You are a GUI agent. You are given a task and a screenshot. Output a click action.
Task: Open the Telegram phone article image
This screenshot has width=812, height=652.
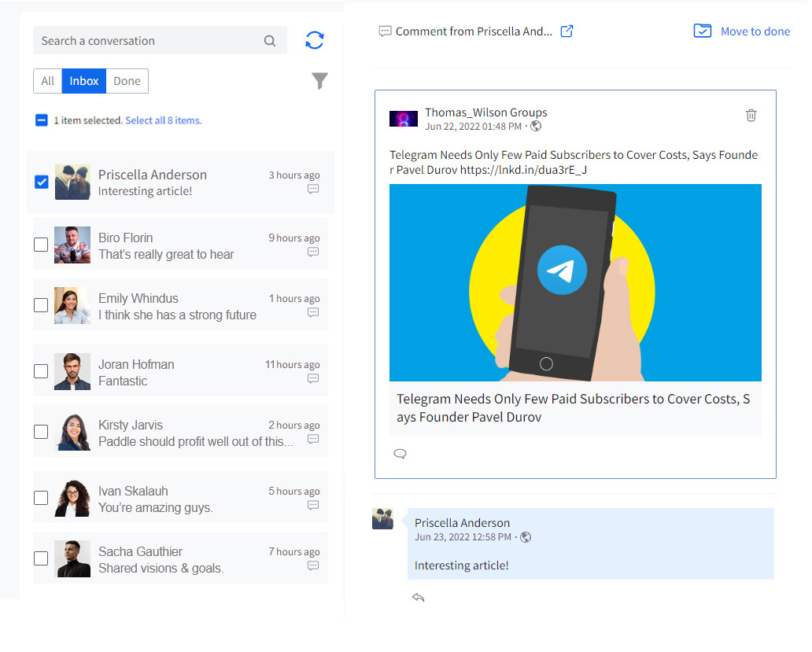point(575,282)
